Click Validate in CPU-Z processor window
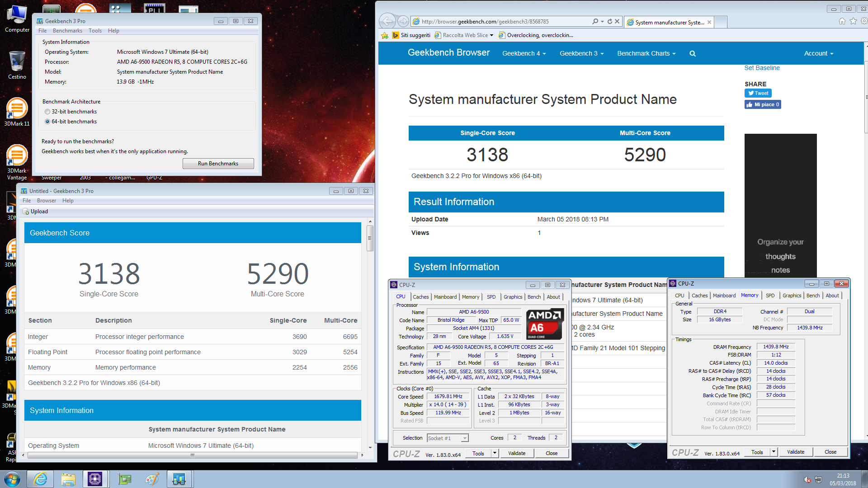 click(x=517, y=453)
